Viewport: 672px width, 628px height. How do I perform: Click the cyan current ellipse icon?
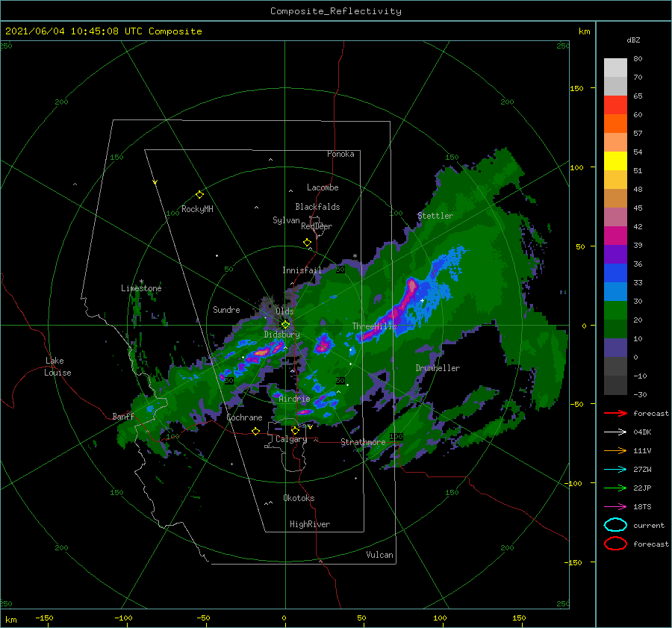pos(615,525)
